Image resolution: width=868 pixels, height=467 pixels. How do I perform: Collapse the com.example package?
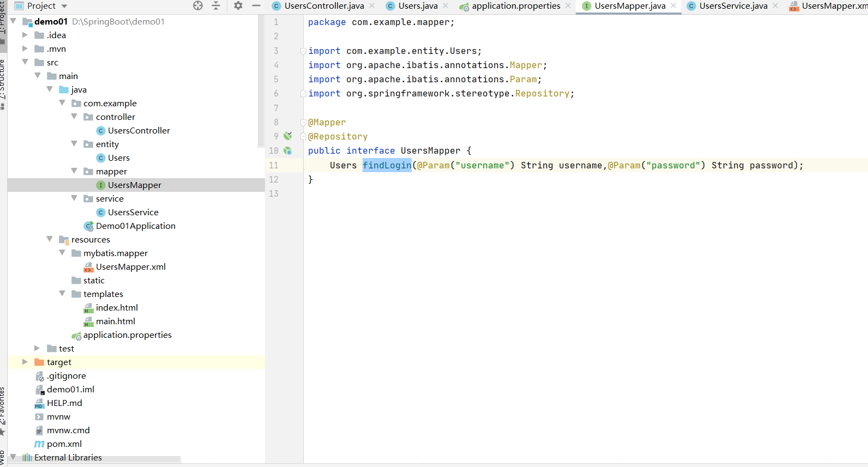(62, 103)
